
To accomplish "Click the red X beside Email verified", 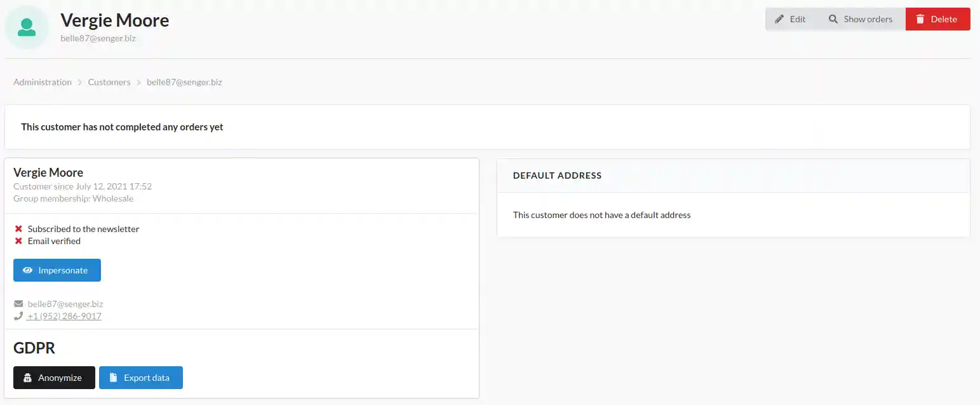I will tap(18, 241).
